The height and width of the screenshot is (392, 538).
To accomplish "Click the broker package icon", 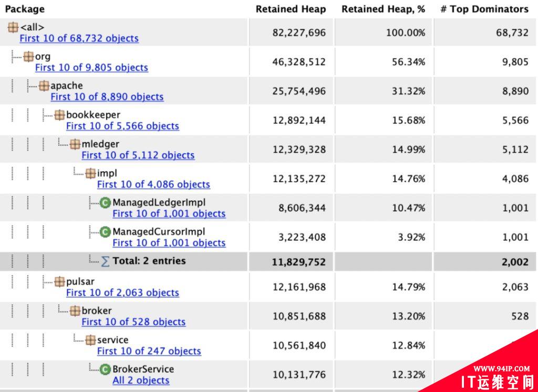I will point(75,311).
